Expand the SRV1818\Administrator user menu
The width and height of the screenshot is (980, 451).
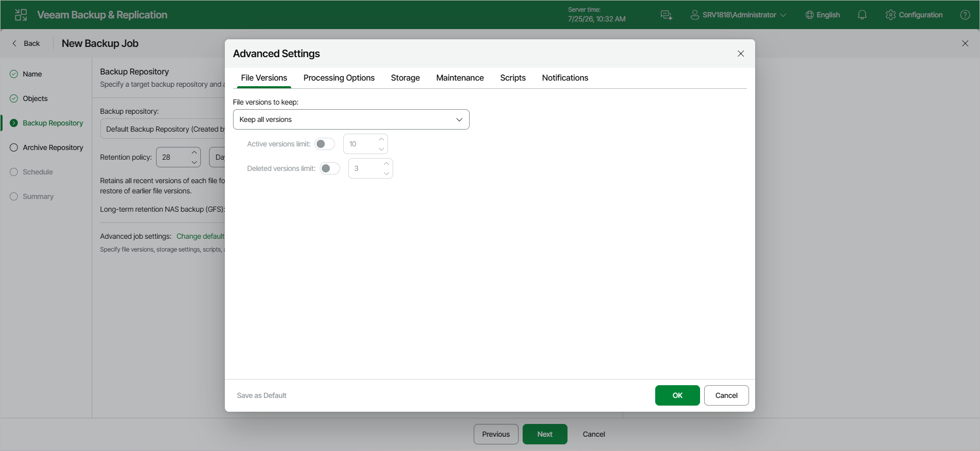point(783,15)
